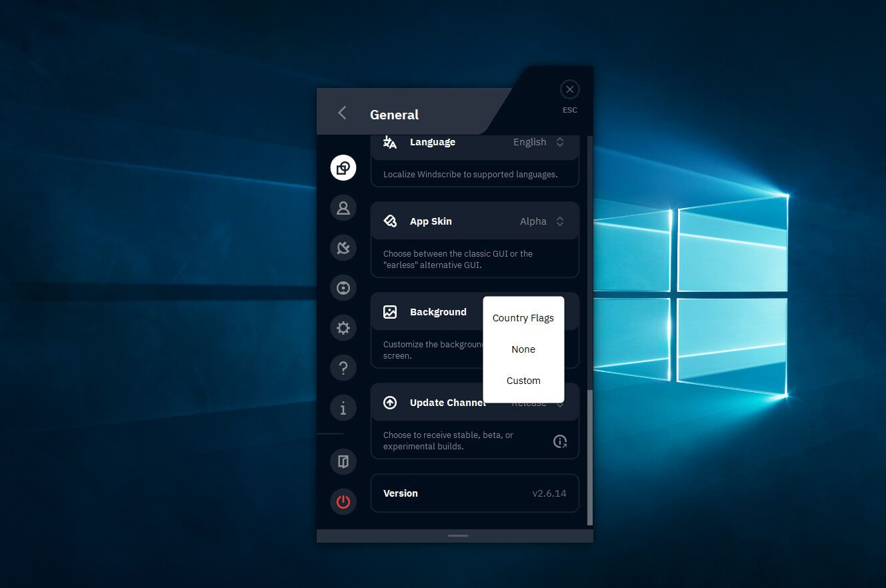Viewport: 886px width, 588px height.
Task: Click the v2.6.14 version number
Action: pyautogui.click(x=549, y=493)
